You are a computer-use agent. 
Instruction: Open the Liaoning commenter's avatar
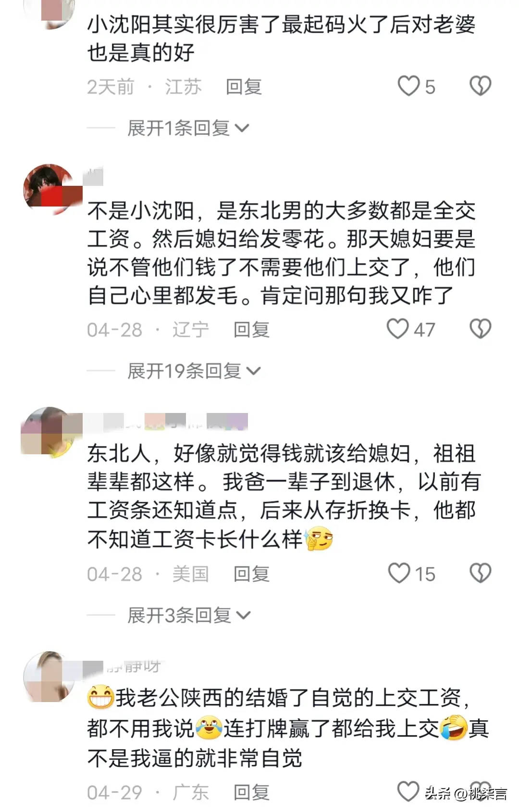[x=49, y=189]
